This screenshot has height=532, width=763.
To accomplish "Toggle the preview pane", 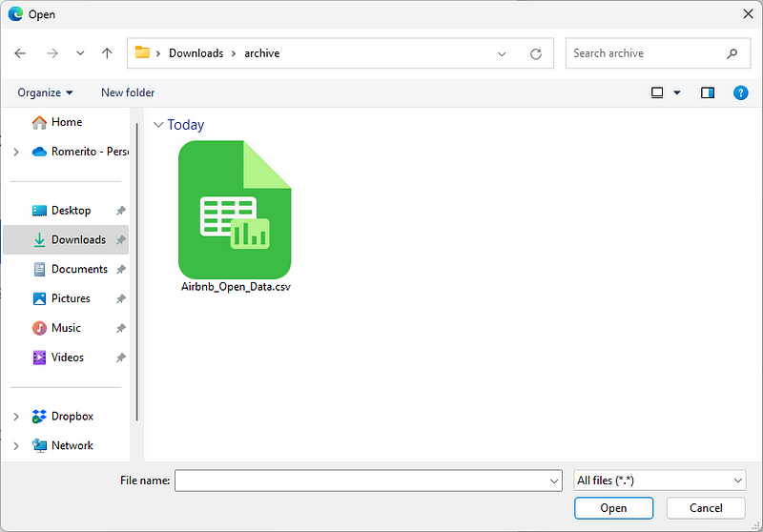I will click(708, 92).
